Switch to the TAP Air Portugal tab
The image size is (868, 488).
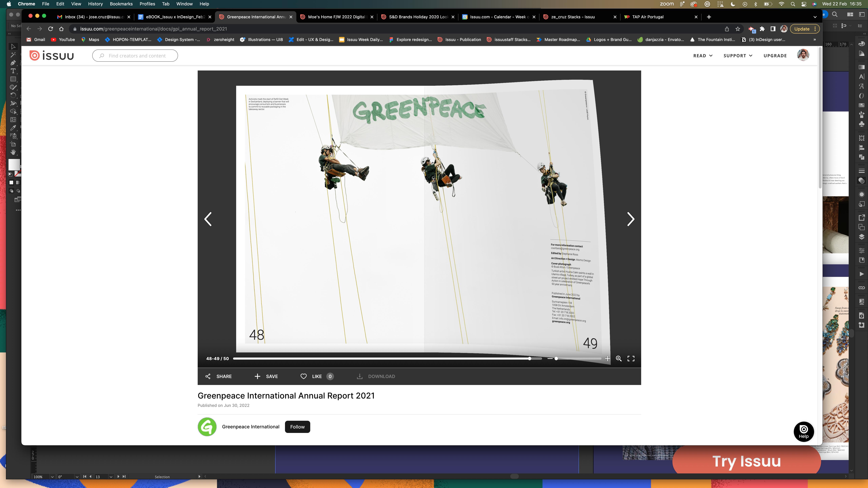tap(648, 17)
